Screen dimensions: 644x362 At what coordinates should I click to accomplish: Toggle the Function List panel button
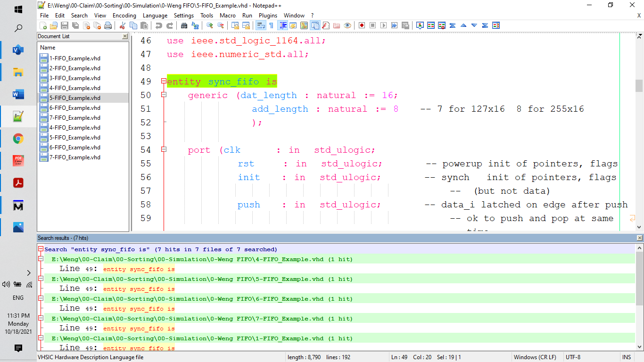point(326,25)
